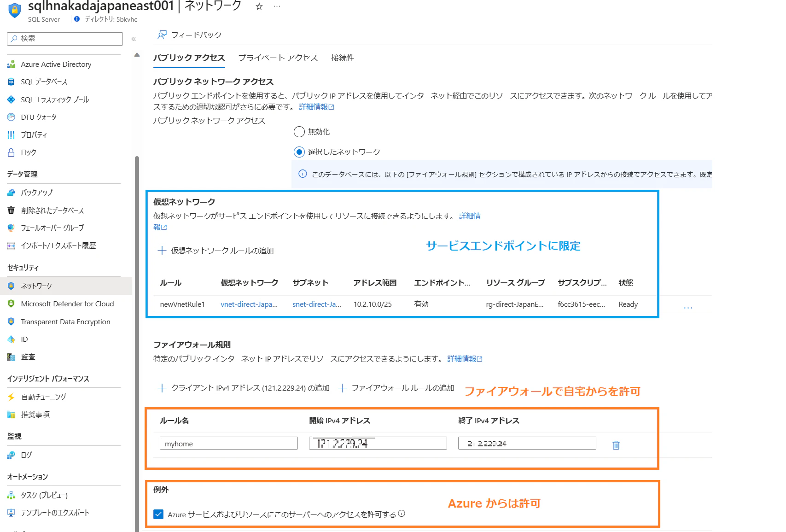Switch to プライベート アクセス tab
The height and width of the screenshot is (532, 786).
pyautogui.click(x=278, y=58)
